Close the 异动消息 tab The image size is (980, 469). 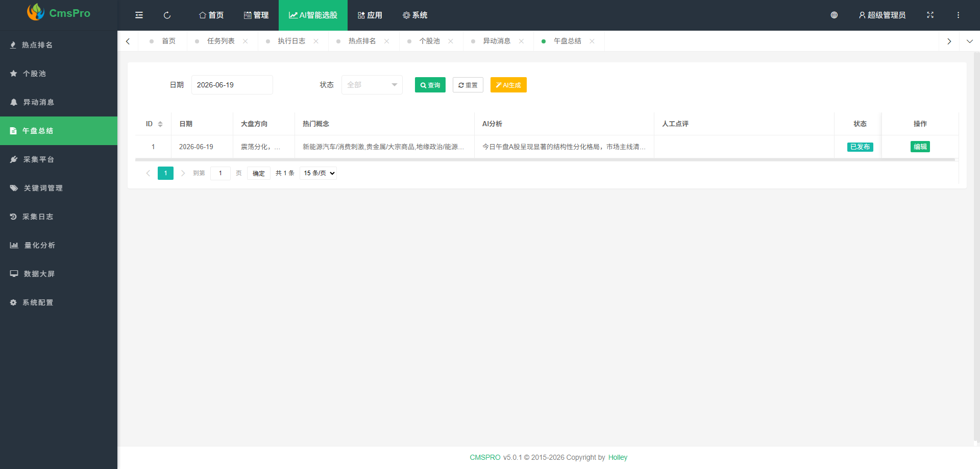(x=521, y=41)
